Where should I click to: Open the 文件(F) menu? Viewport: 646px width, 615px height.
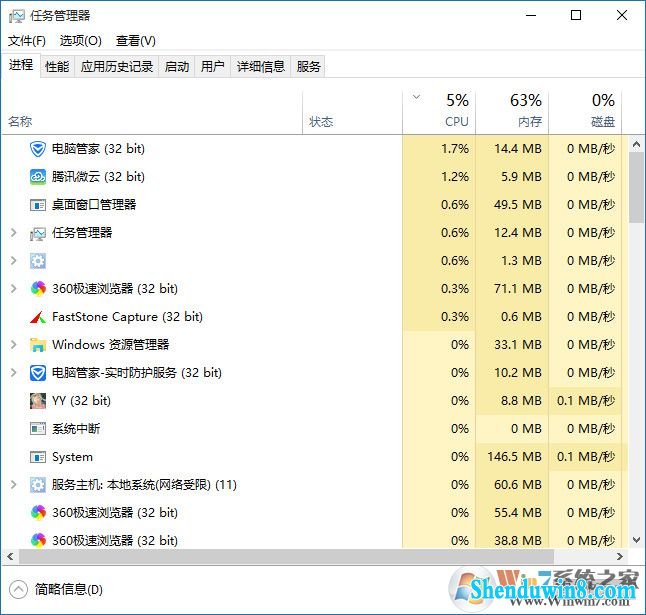tap(27, 41)
